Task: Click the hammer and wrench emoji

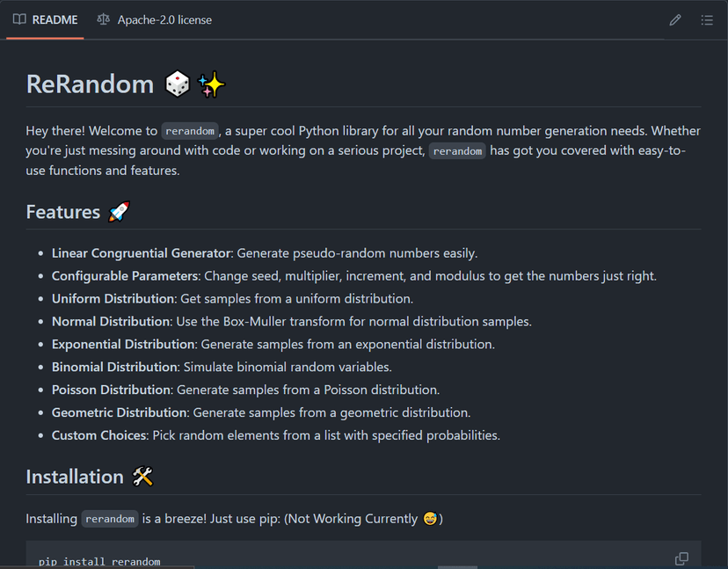Action: (142, 477)
